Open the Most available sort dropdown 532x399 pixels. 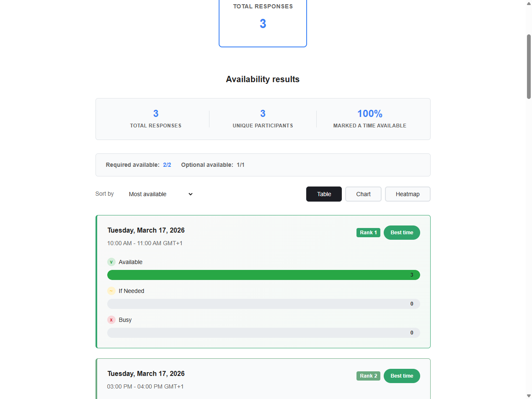click(160, 194)
